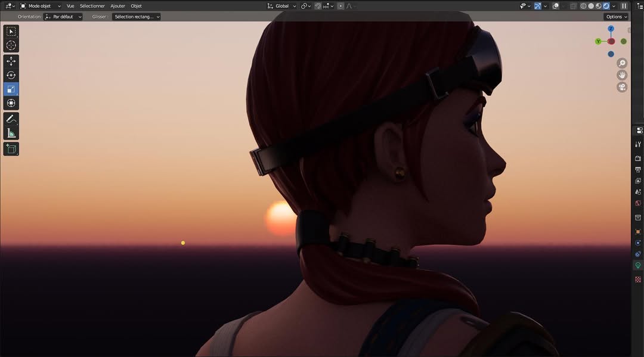Image resolution: width=644 pixels, height=357 pixels.
Task: Select the Measure tool
Action: tap(11, 133)
